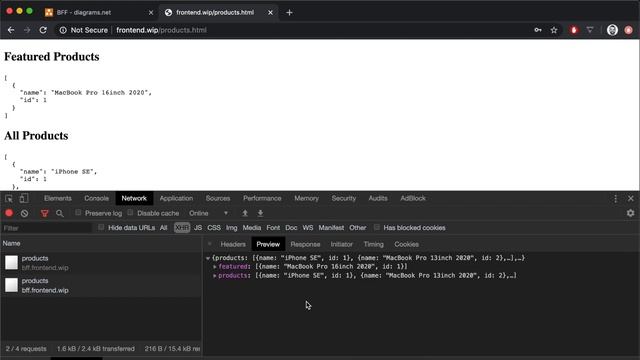Stop recording network log
This screenshot has width=640, height=360.
tap(9, 213)
